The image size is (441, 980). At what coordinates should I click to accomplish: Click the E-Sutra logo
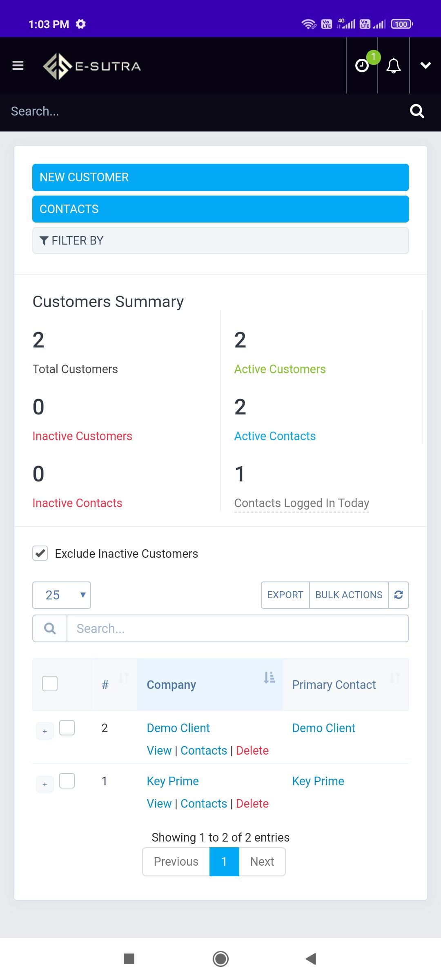click(x=92, y=66)
